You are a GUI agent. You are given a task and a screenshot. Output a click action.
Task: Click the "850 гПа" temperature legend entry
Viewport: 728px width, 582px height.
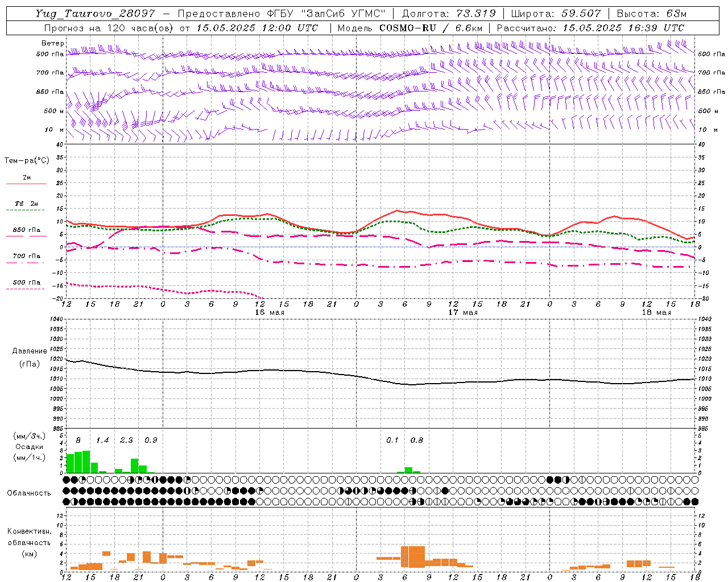27,230
